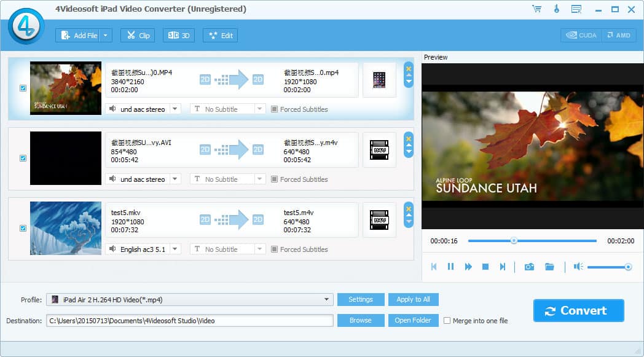Viewport: 644px width, 357px height.
Task: Toggle AMD acceleration
Action: [619, 35]
